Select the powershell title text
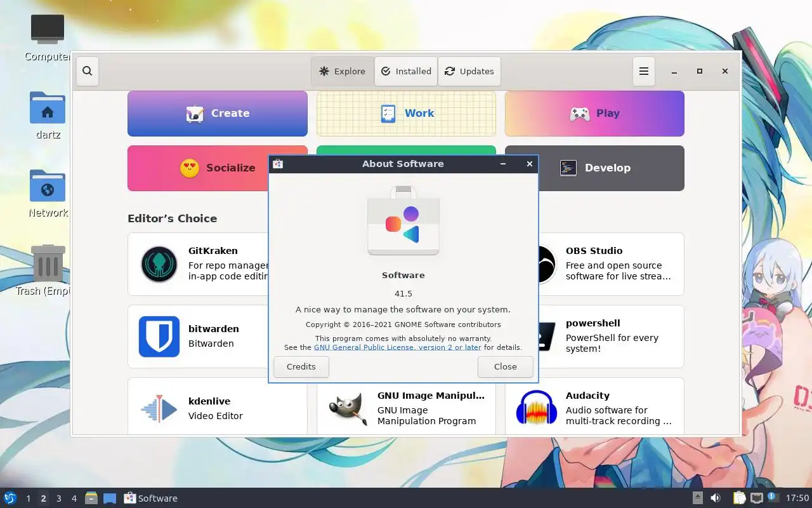This screenshot has height=508, width=812. tap(593, 323)
